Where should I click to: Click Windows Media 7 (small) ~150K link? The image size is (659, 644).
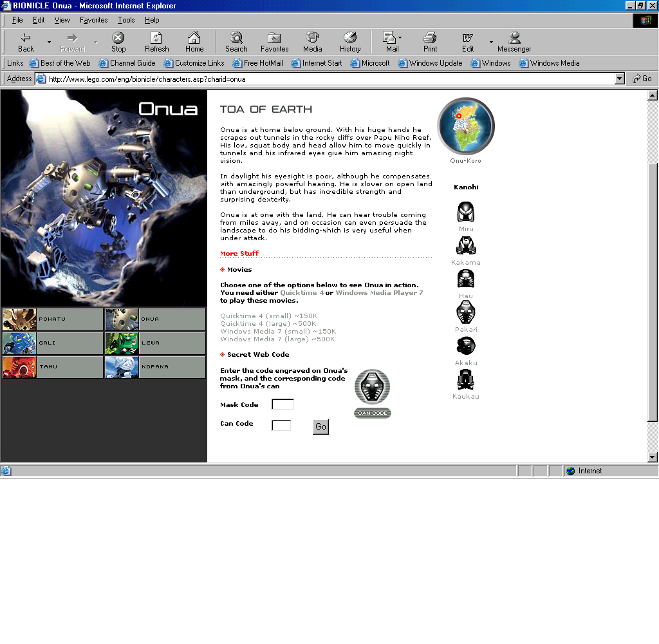pos(278,332)
